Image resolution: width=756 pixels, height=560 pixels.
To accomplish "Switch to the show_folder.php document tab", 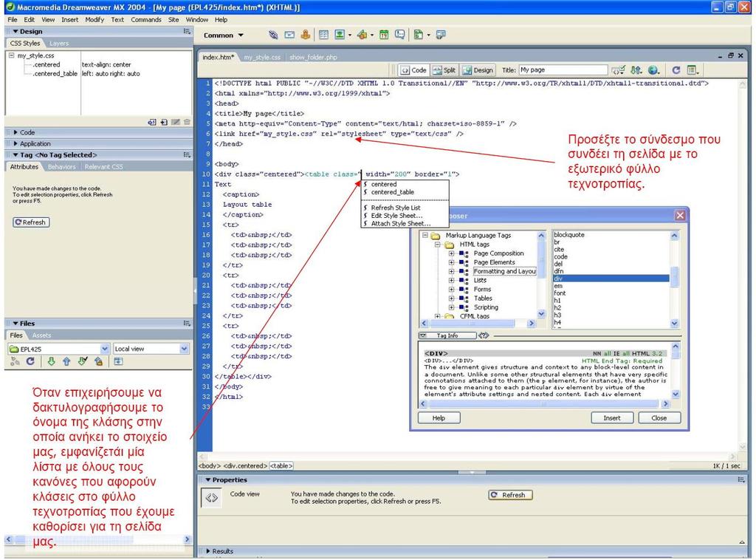I will [x=313, y=58].
